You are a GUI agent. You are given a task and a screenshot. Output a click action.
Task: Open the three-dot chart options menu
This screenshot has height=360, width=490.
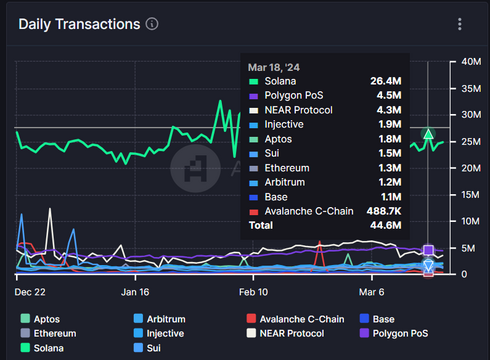point(460,24)
